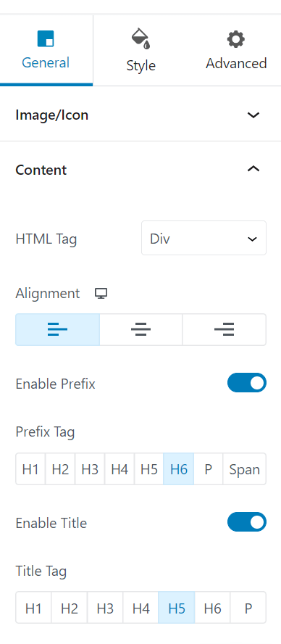
Task: Click the desktop responsive icon beside Alignment
Action: (x=101, y=293)
